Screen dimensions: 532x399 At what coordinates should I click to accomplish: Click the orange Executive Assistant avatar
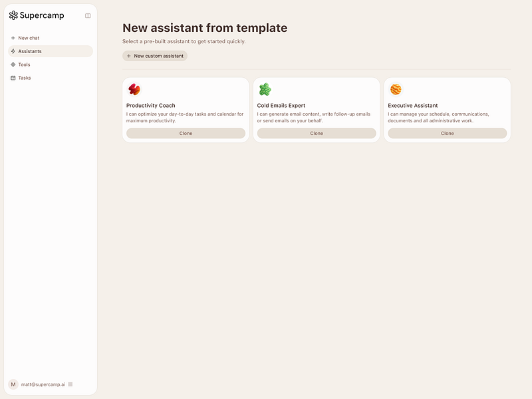pos(396,90)
